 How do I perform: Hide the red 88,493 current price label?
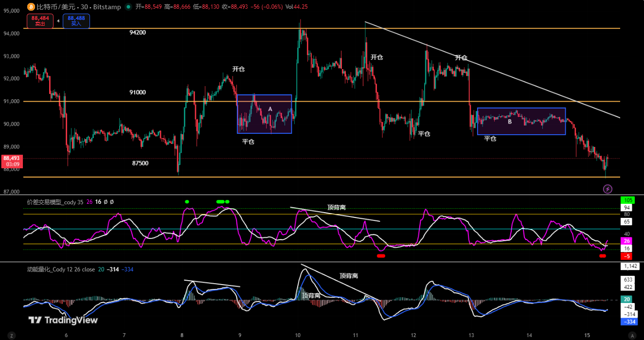(11, 158)
